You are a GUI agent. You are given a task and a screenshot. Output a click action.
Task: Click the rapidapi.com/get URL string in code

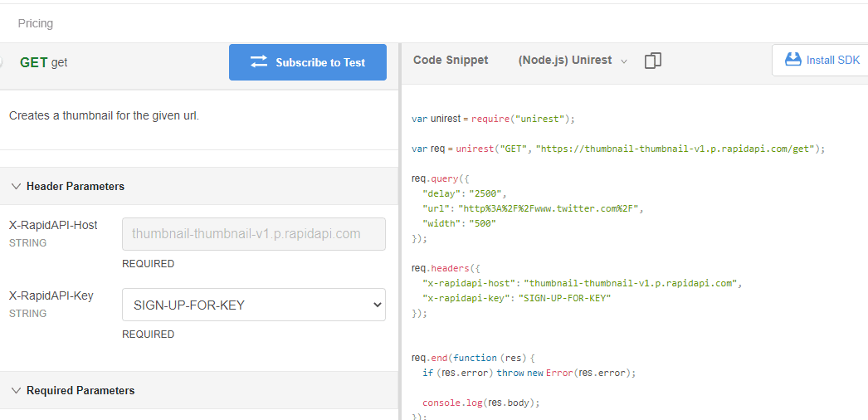pyautogui.click(x=675, y=149)
